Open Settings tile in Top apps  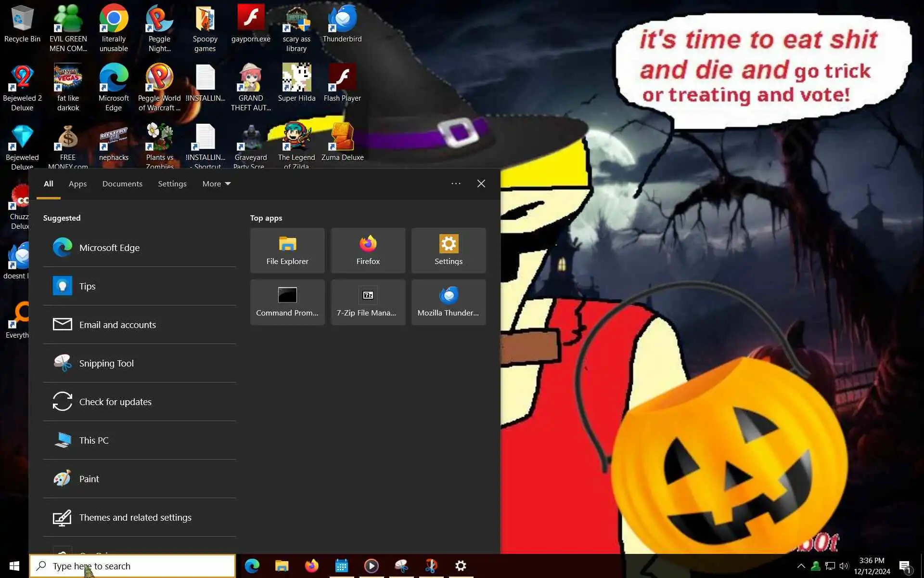448,250
